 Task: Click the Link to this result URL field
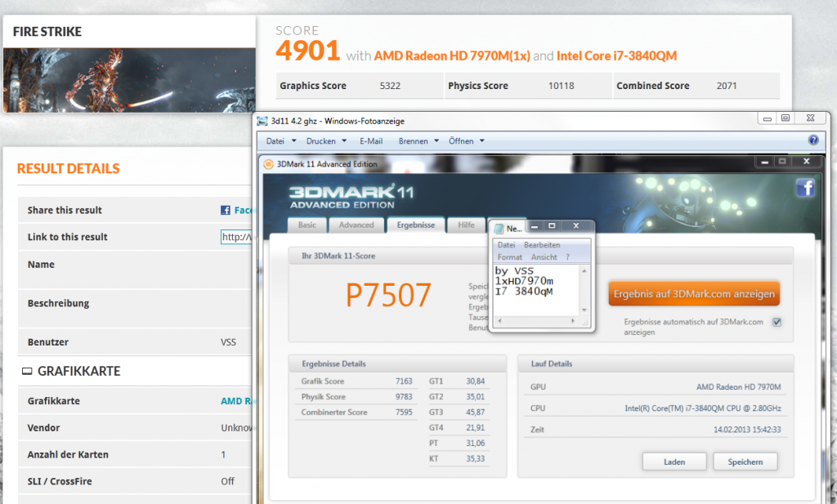tap(236, 237)
